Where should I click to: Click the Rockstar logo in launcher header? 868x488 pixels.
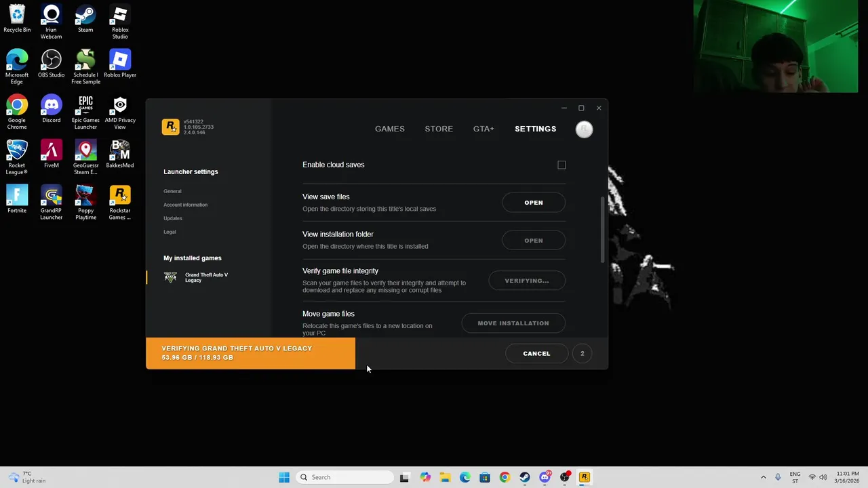tap(170, 127)
